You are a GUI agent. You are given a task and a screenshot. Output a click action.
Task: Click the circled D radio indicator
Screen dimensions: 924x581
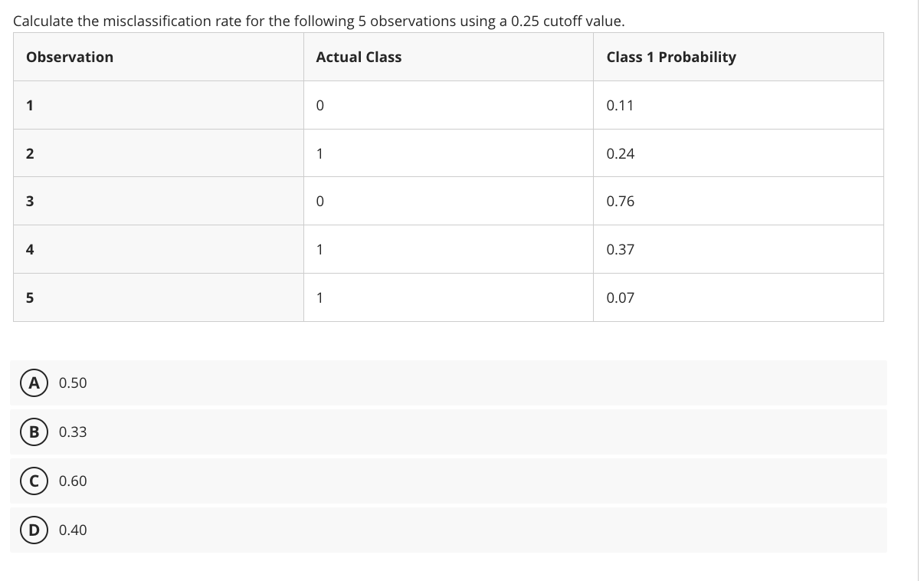pos(33,530)
